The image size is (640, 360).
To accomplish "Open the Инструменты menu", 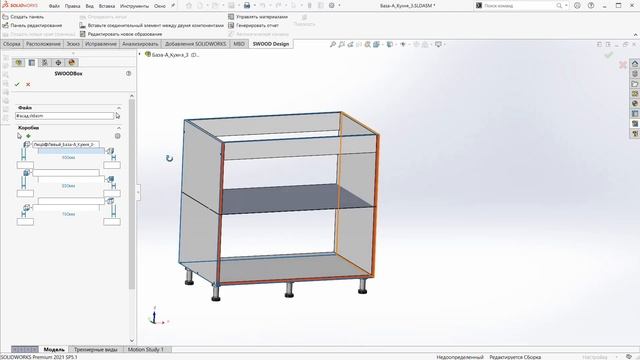I will click(x=134, y=6).
